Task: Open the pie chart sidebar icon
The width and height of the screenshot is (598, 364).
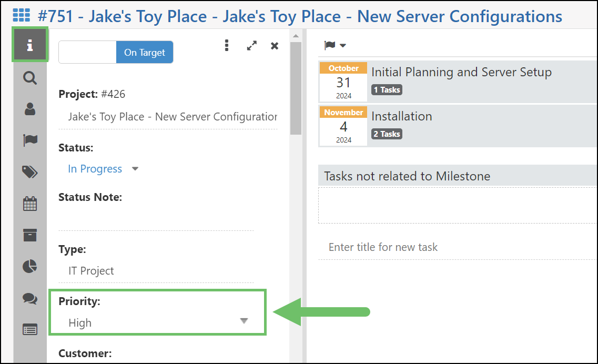Action: pyautogui.click(x=30, y=266)
